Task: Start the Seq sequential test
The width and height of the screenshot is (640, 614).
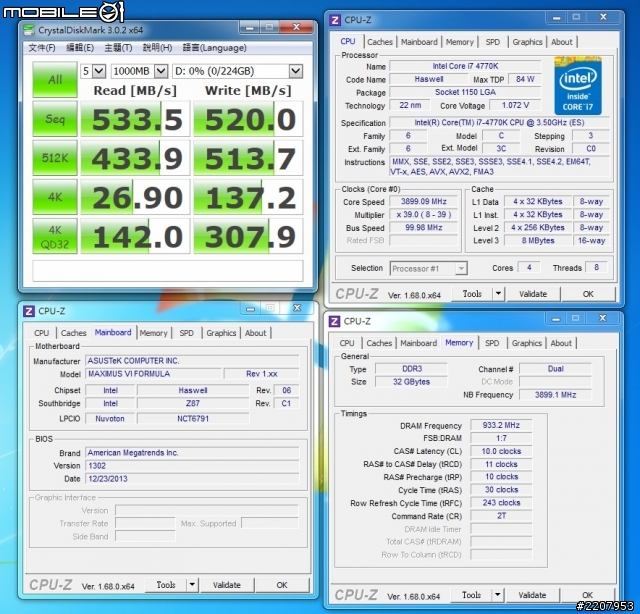Action: pyautogui.click(x=55, y=119)
